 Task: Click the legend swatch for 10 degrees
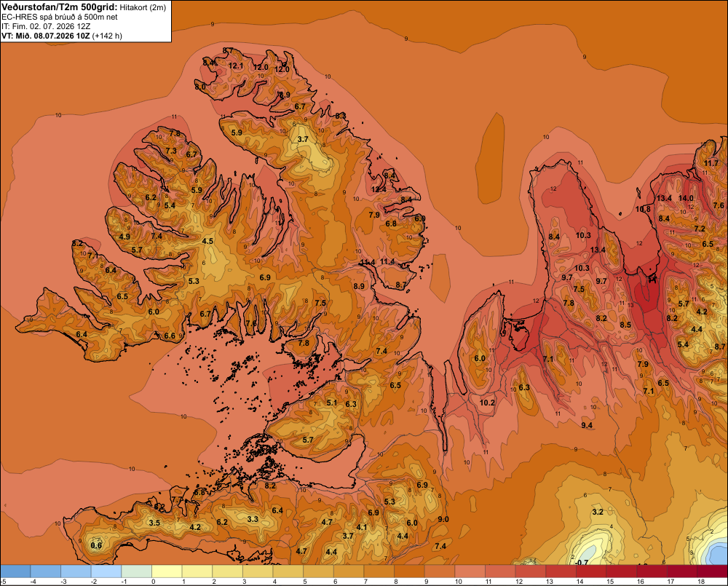pos(470,571)
